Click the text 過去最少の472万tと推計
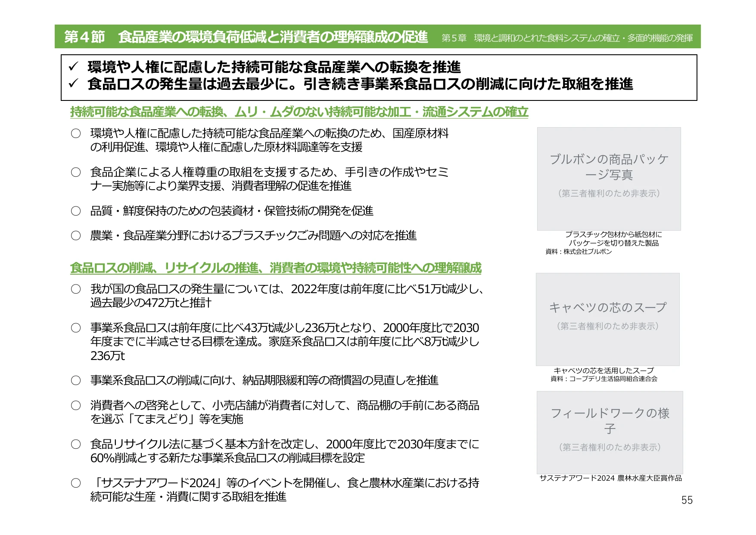The width and height of the screenshot is (756, 535). click(151, 303)
